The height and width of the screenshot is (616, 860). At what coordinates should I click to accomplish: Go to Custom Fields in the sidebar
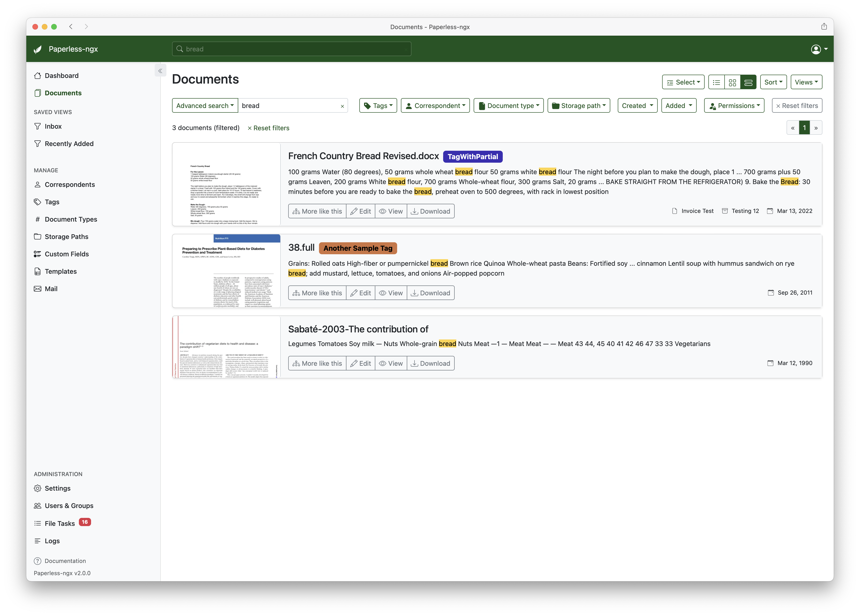coord(67,254)
